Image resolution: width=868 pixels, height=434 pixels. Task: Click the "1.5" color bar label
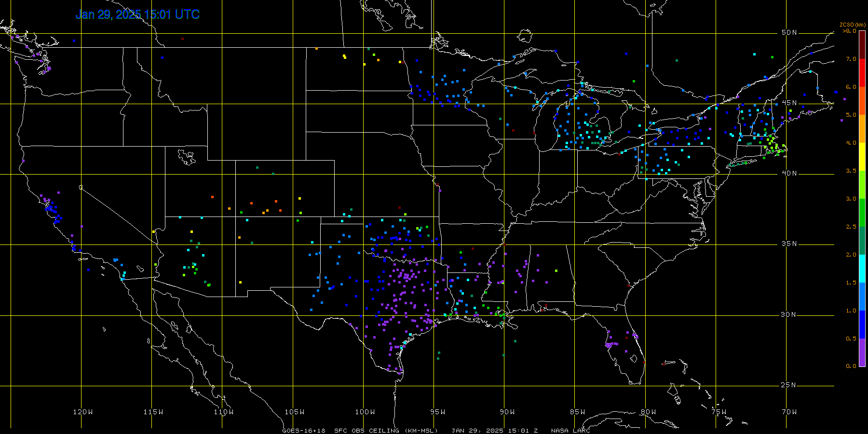851,283
